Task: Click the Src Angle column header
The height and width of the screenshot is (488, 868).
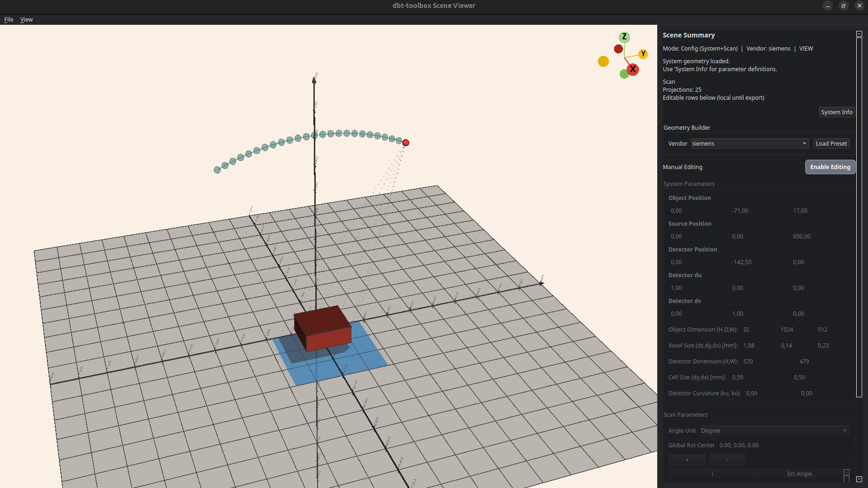Action: coord(799,474)
